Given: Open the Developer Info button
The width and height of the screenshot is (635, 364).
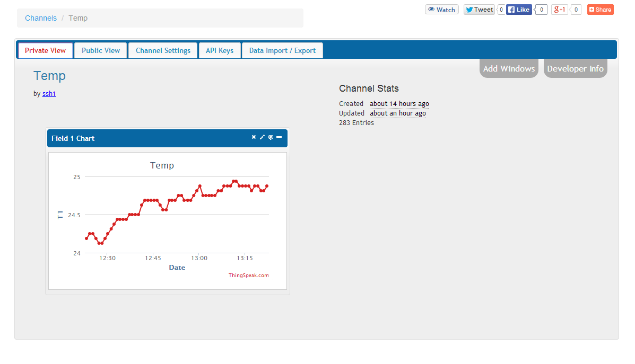Looking at the screenshot, I should 576,68.
